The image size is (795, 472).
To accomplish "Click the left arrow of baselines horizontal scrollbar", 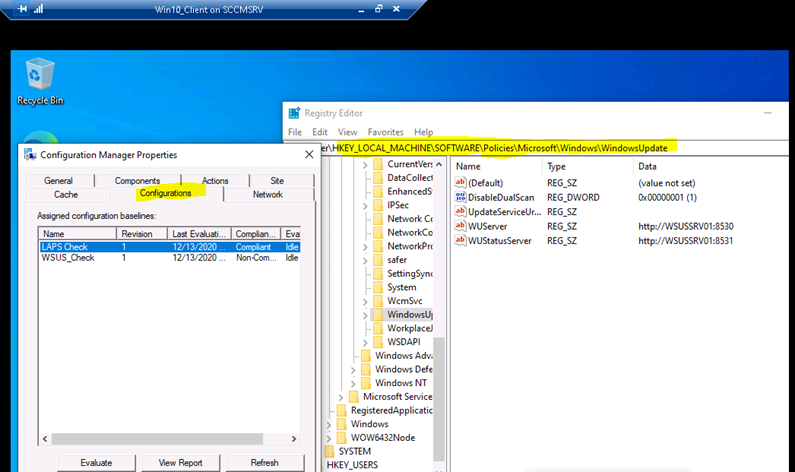I will [45, 439].
